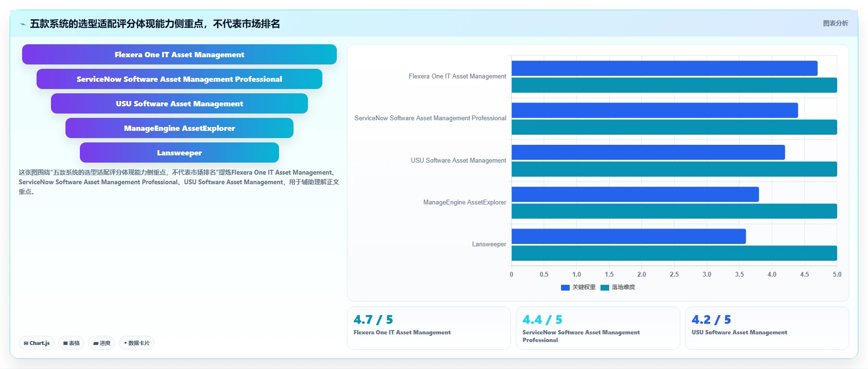Toggle the 落地难度 legend color swatch
The image size is (868, 369).
click(x=605, y=287)
